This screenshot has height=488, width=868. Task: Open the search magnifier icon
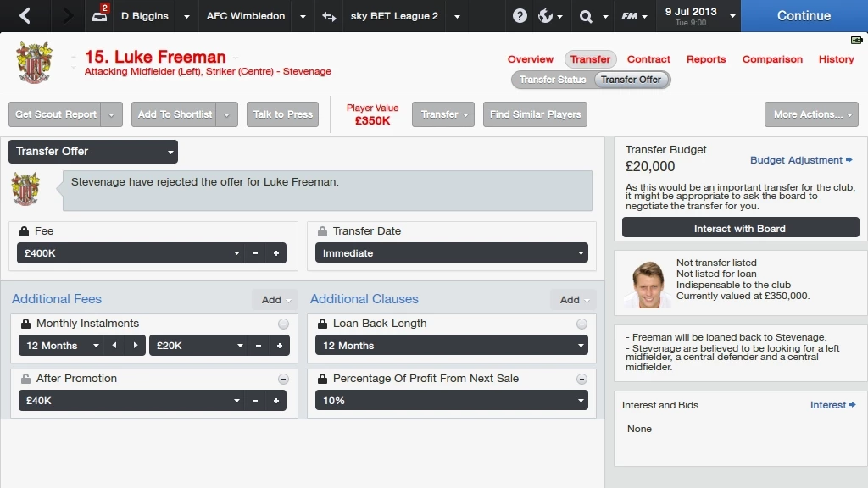[586, 16]
